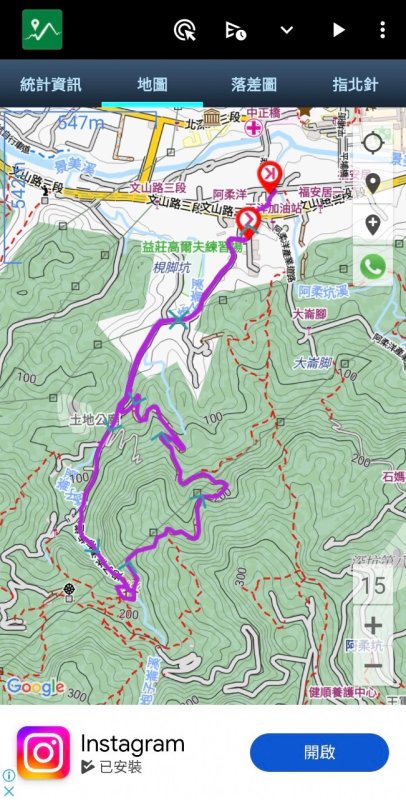The width and height of the screenshot is (406, 800).
Task: Tap the 開啟 button on Instagram ad
Action: [x=319, y=752]
